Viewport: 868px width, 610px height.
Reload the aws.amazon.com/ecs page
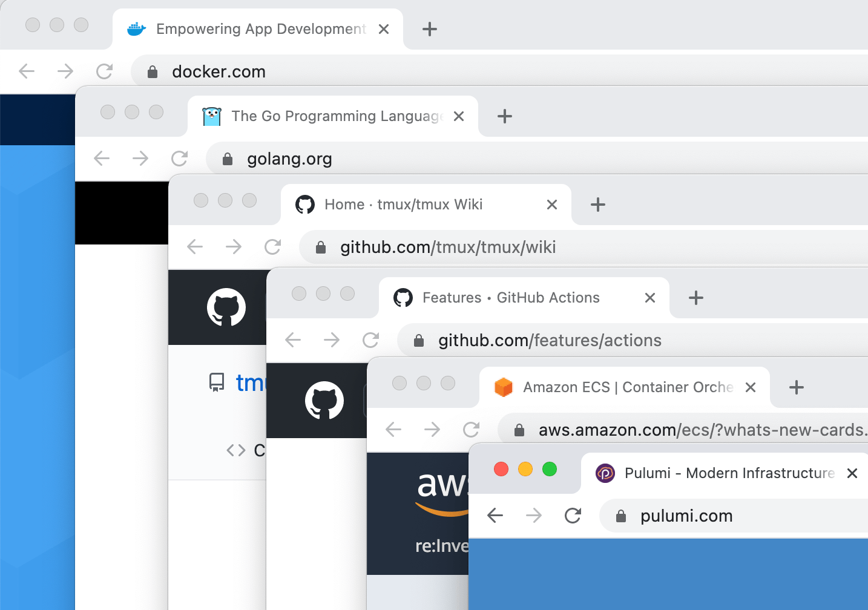(471, 430)
